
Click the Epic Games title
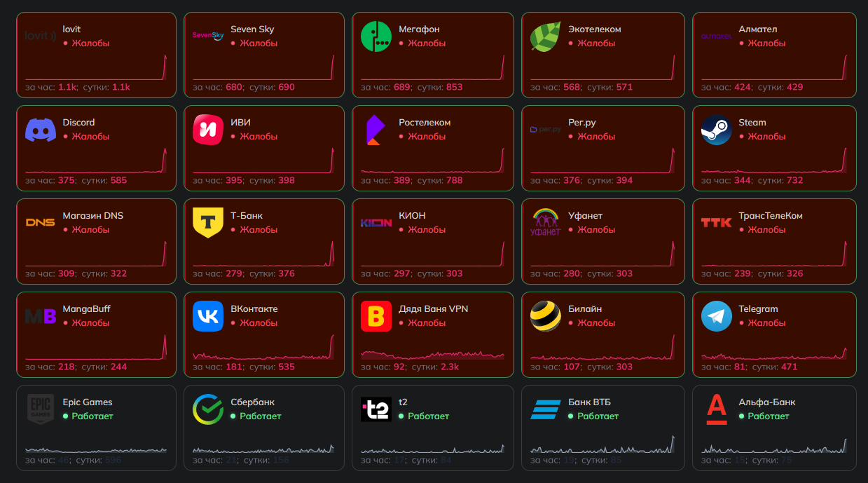click(88, 402)
